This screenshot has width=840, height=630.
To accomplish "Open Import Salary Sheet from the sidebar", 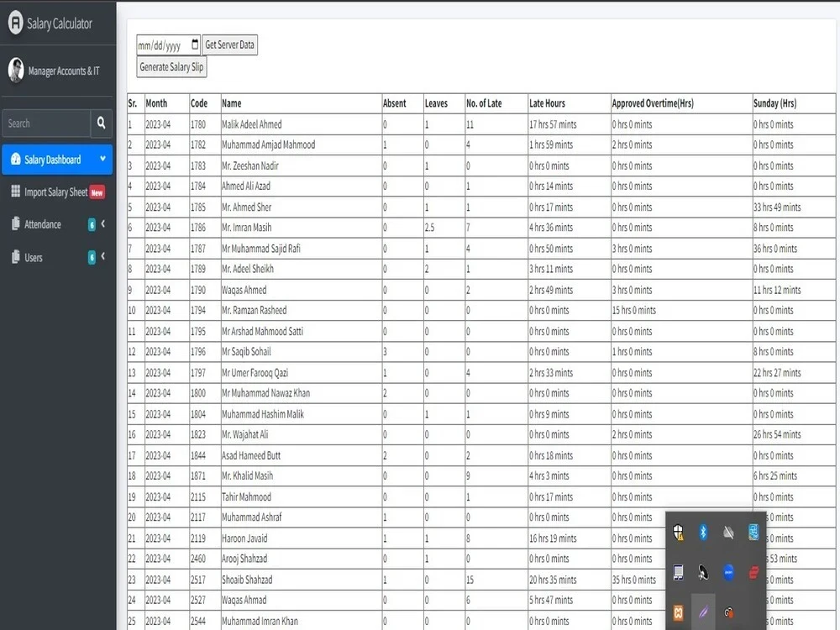I will pyautogui.click(x=56, y=192).
